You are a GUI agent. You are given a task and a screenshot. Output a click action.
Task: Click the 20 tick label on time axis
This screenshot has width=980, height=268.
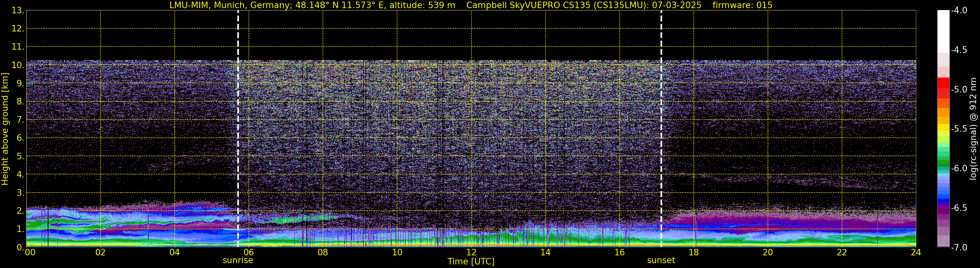coord(768,252)
